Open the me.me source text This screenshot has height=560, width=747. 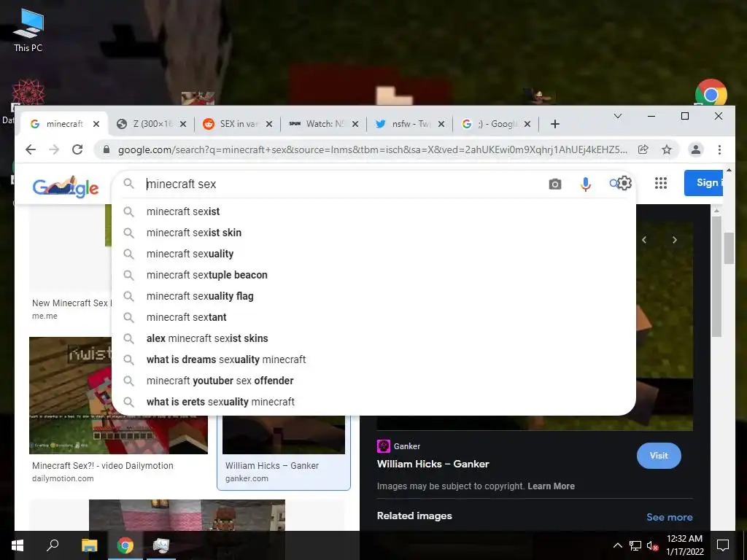point(44,316)
